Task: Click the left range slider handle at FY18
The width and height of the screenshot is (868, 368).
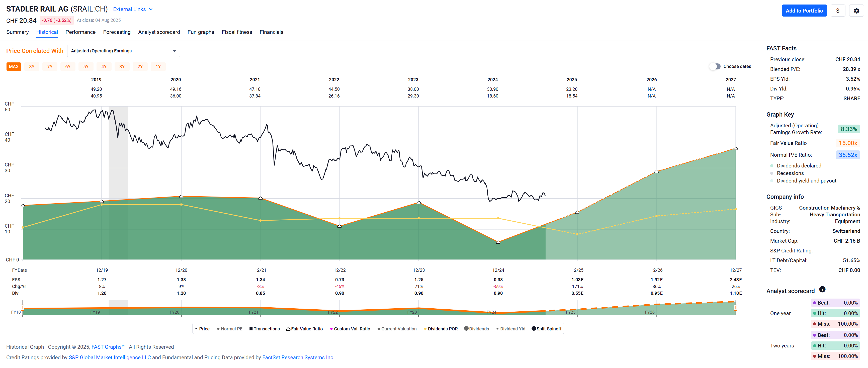Action: pyautogui.click(x=23, y=307)
